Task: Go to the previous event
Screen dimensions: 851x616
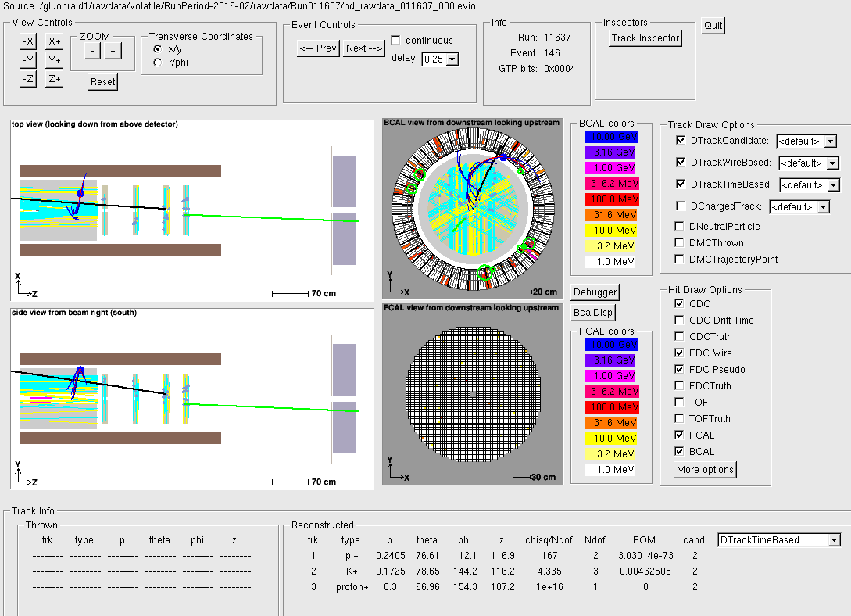Action: tap(319, 48)
